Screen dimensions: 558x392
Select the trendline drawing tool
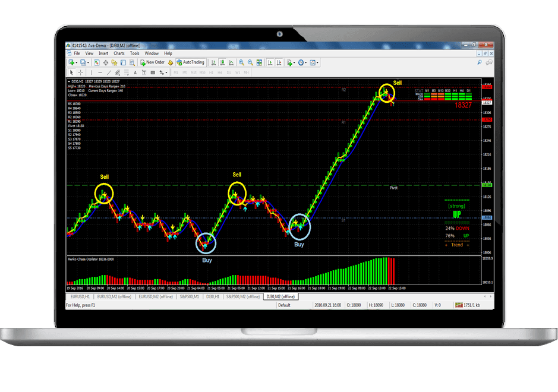pos(109,72)
